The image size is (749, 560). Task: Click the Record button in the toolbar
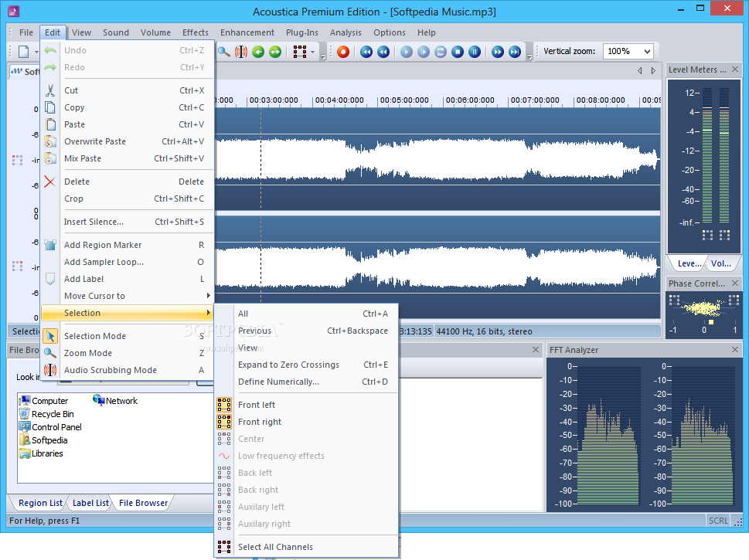[343, 52]
